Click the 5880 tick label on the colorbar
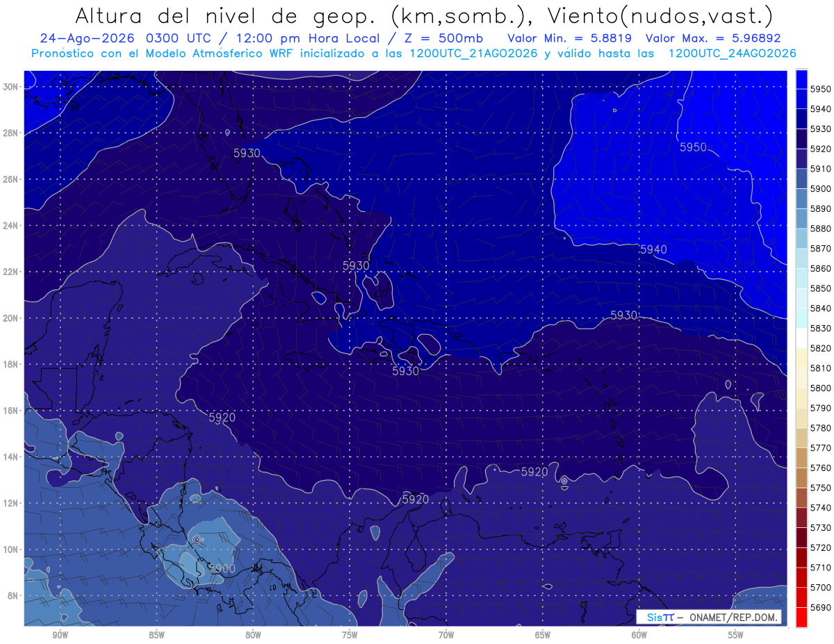 tap(821, 229)
